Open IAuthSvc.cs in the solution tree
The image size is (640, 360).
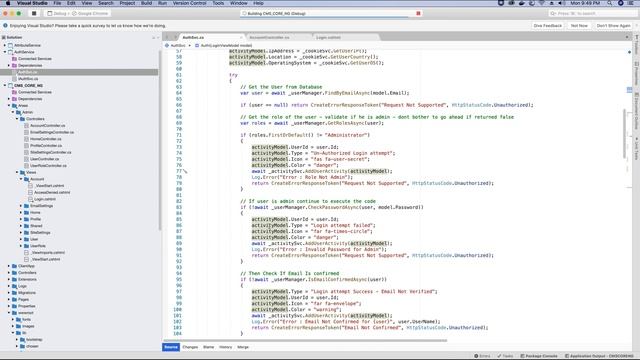point(28,79)
